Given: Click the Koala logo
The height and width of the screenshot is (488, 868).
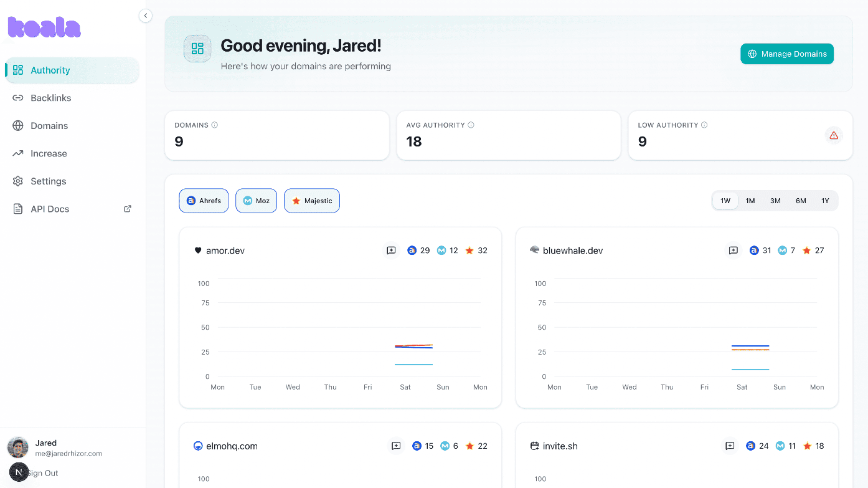Looking at the screenshot, I should 44,27.
